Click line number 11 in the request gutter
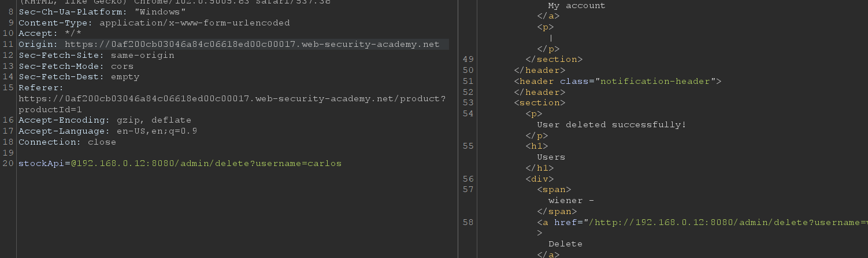Screen dimensions: 868x258 [x=8, y=45]
